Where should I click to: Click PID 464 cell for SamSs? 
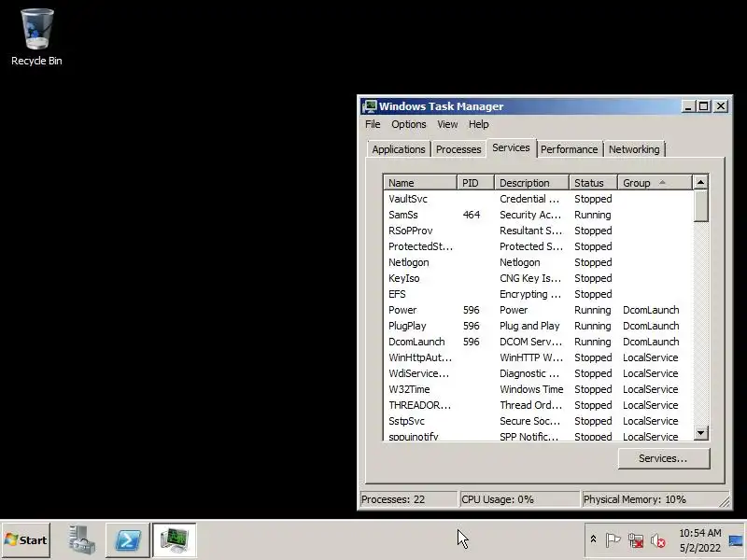click(472, 215)
